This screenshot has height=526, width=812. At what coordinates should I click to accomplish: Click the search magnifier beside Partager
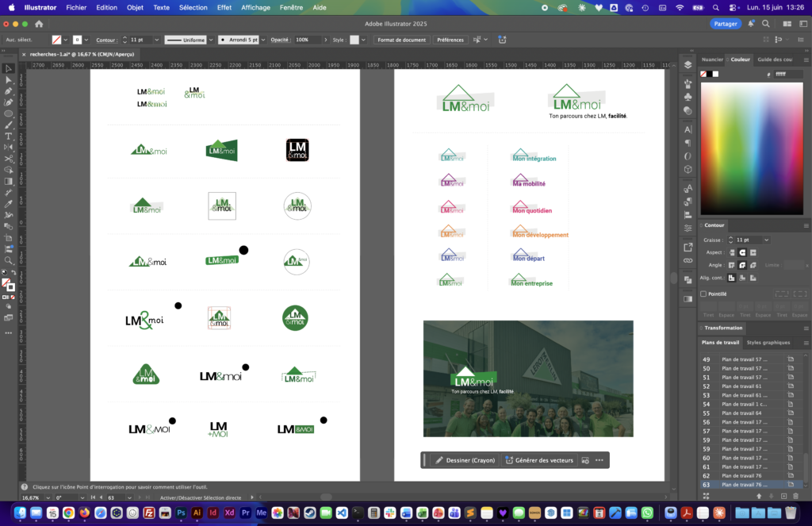click(765, 24)
